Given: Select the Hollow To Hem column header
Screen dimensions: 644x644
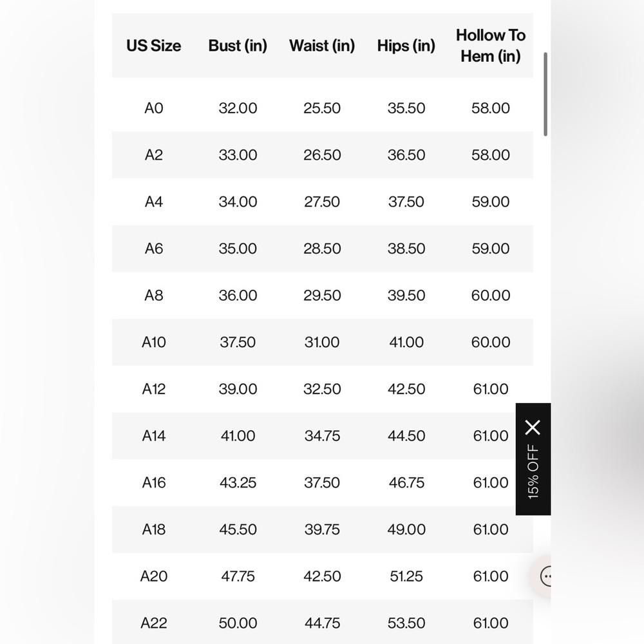Looking at the screenshot, I should pos(490,46).
